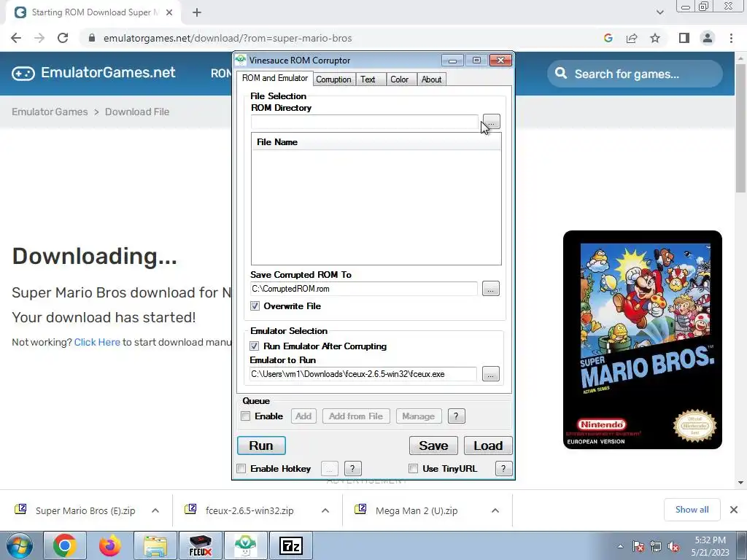This screenshot has height=560, width=747.
Task: Open the Use TinyURL help question mark
Action: click(x=503, y=469)
